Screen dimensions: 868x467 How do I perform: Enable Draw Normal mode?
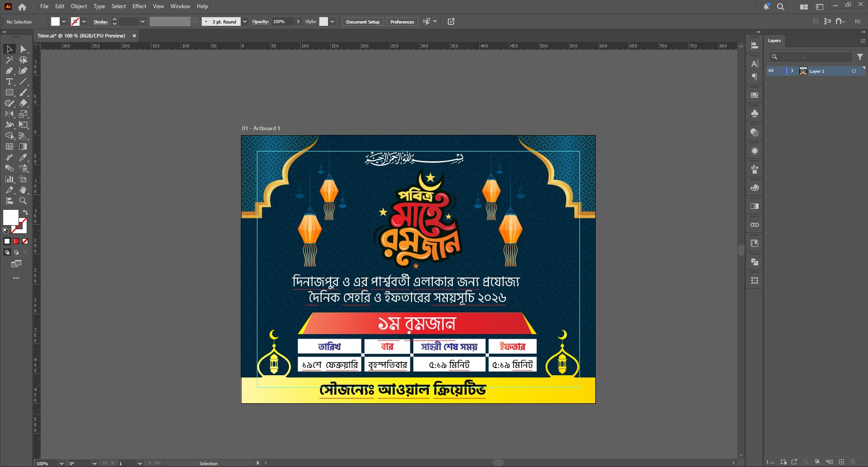(x=7, y=252)
